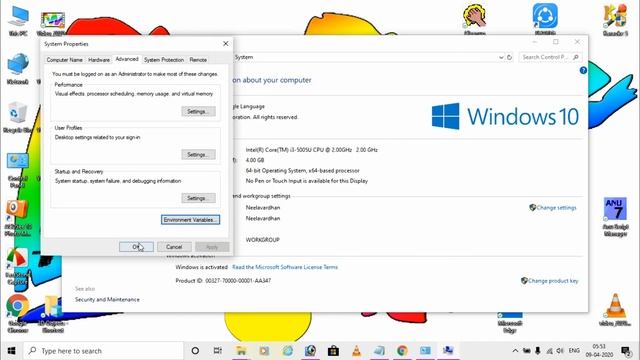Click the Cortana circle icon in taskbar
Image resolution: width=640 pixels, height=360 pixels.
point(195,351)
